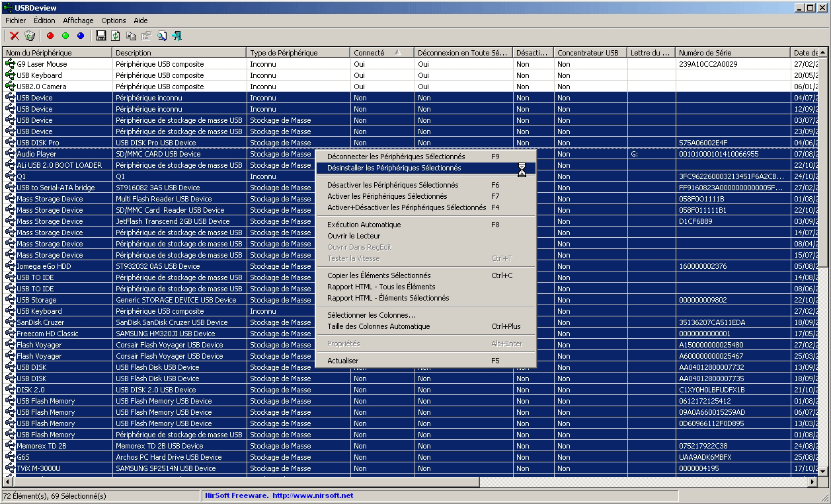Open properties from the toolbar icon
This screenshot has width=831, height=504.
(x=146, y=36)
